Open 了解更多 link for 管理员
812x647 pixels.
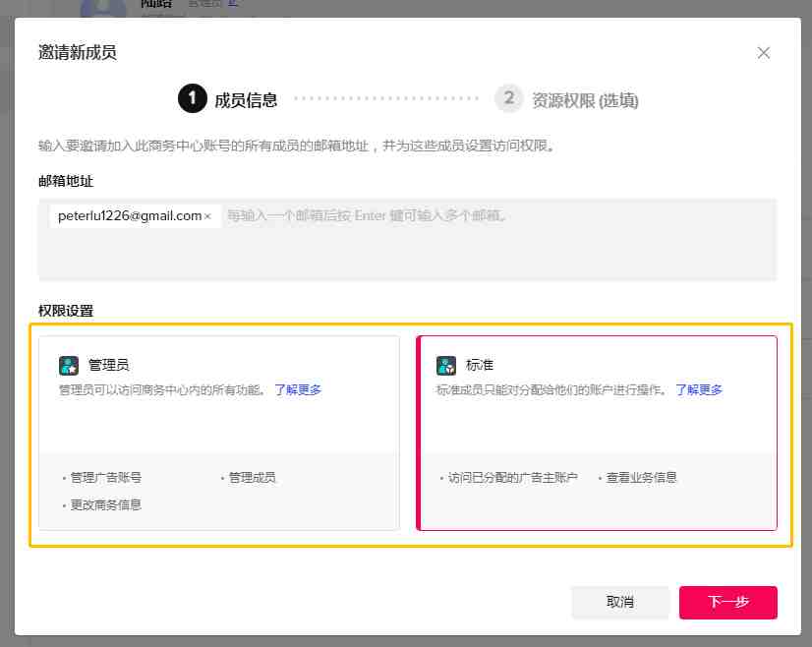pos(298,389)
